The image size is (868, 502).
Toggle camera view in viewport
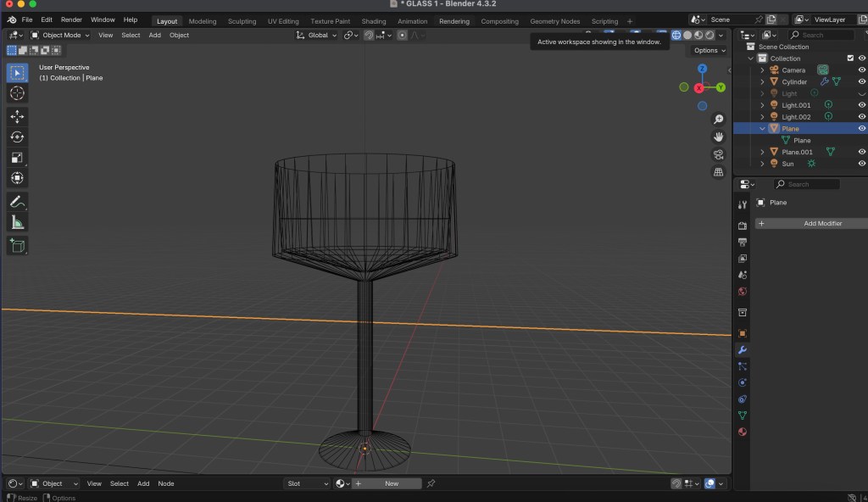click(x=718, y=154)
